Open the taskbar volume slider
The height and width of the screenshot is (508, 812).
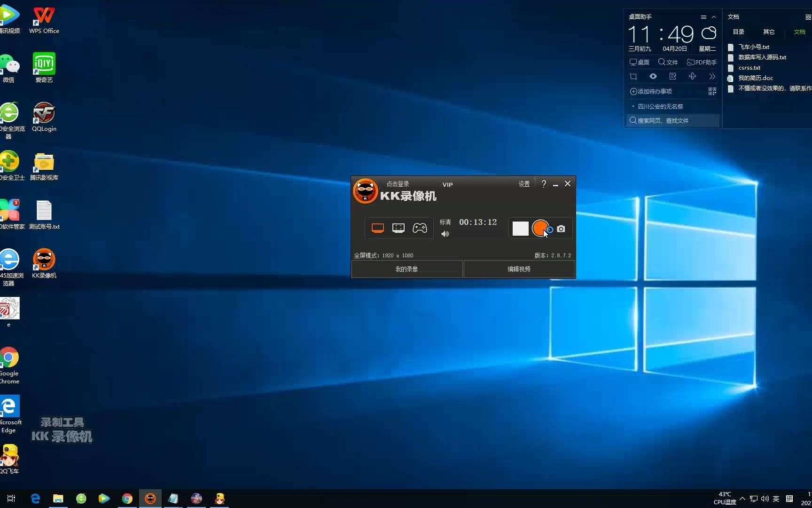tap(765, 499)
